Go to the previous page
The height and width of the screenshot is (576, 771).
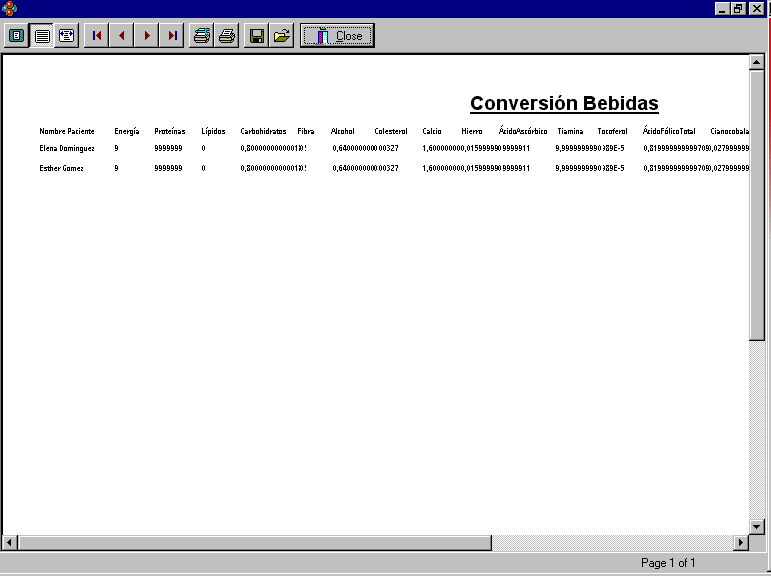[122, 36]
